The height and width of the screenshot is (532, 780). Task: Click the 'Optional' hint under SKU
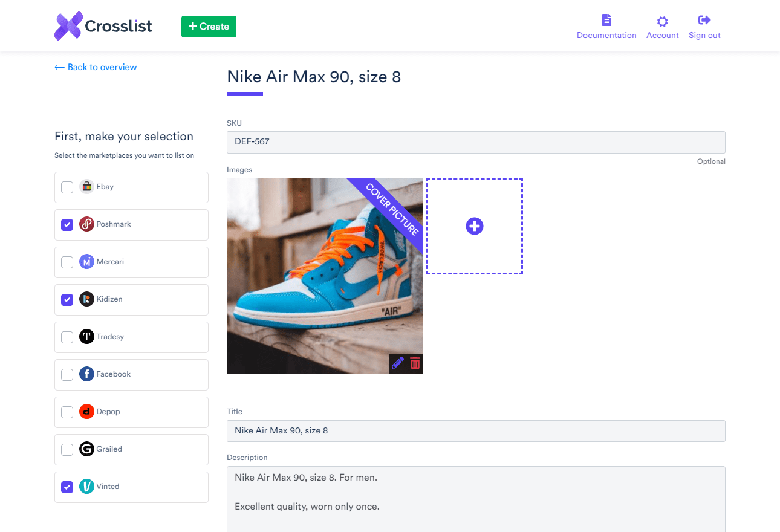pos(711,161)
